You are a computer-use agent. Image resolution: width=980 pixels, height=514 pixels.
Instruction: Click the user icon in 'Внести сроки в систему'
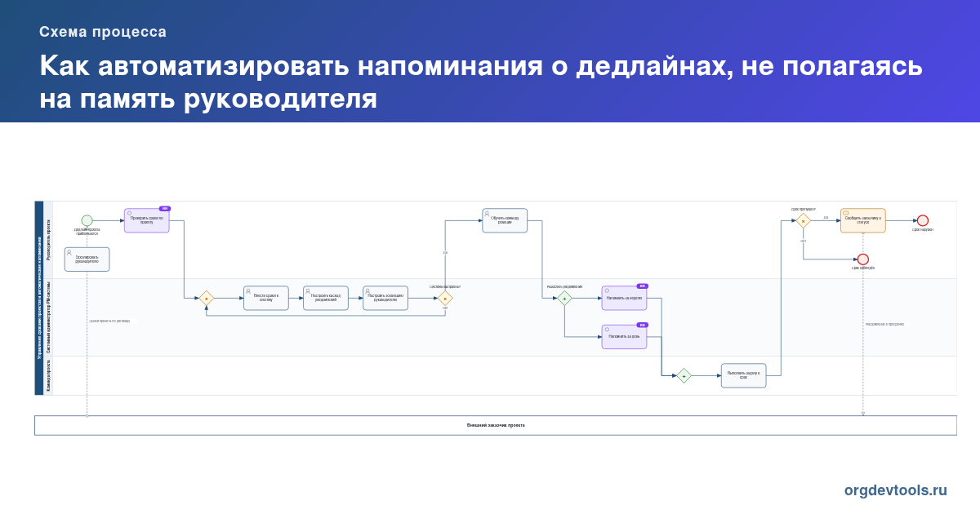click(x=248, y=291)
